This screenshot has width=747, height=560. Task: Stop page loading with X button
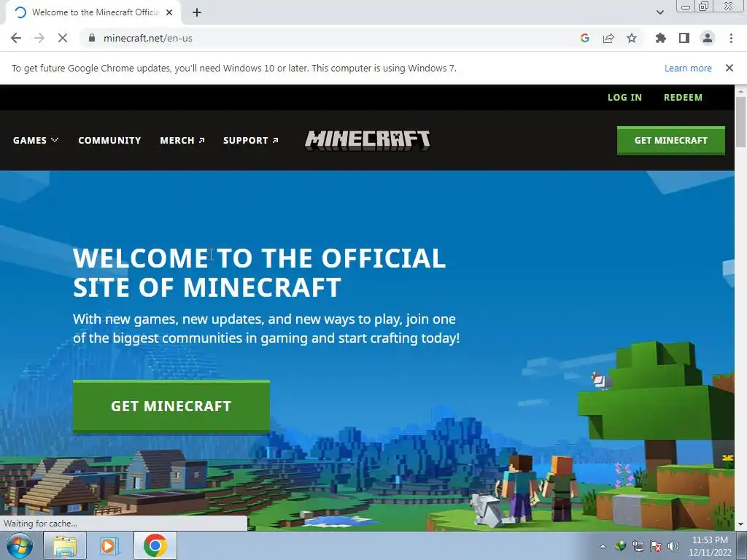(x=63, y=38)
